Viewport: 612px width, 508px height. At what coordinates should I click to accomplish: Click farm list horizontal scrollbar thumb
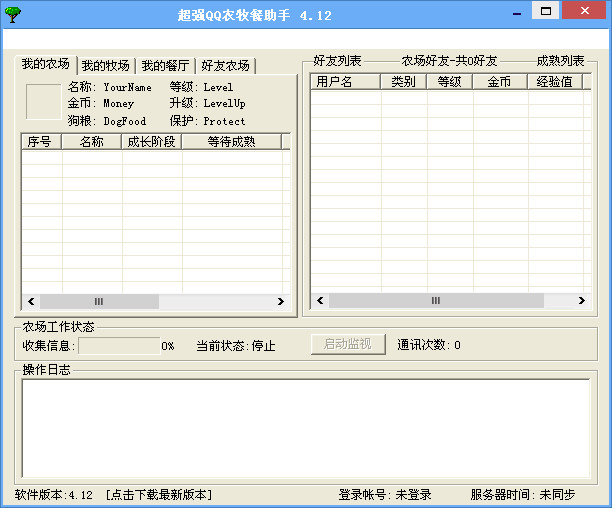click(99, 301)
